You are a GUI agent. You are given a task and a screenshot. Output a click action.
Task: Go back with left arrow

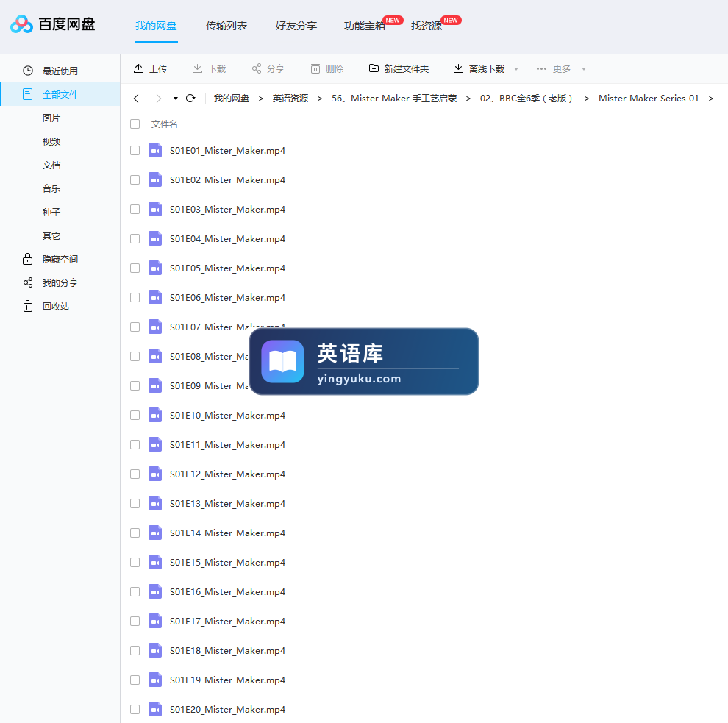pos(136,99)
